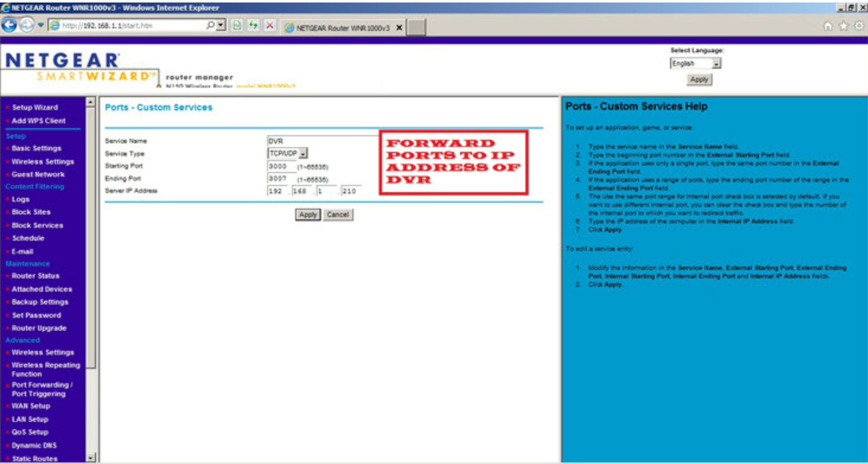Open the Select Language dropdown

tap(695, 63)
